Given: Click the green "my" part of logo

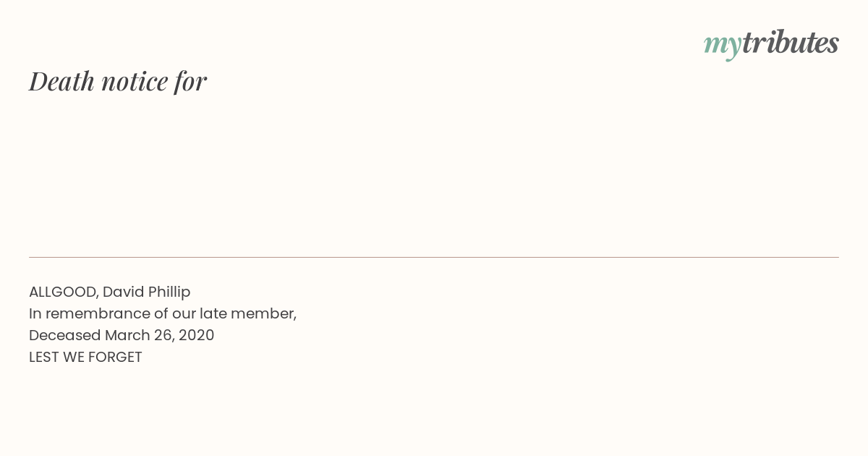Looking at the screenshot, I should coord(723,46).
